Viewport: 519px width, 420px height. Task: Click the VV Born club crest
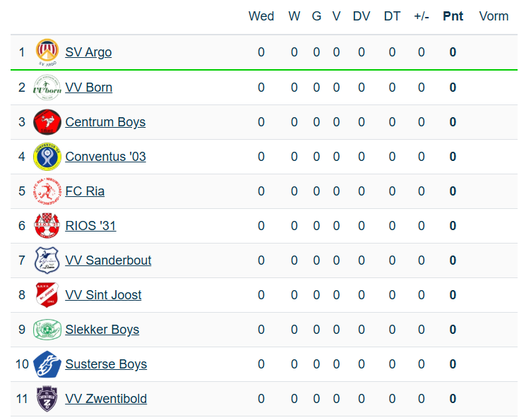[47, 88]
